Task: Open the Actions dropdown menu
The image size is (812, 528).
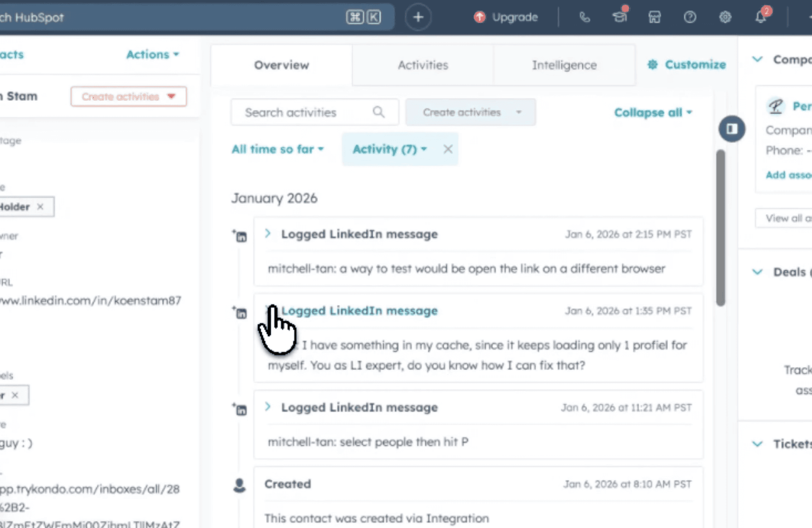Action: pyautogui.click(x=152, y=55)
